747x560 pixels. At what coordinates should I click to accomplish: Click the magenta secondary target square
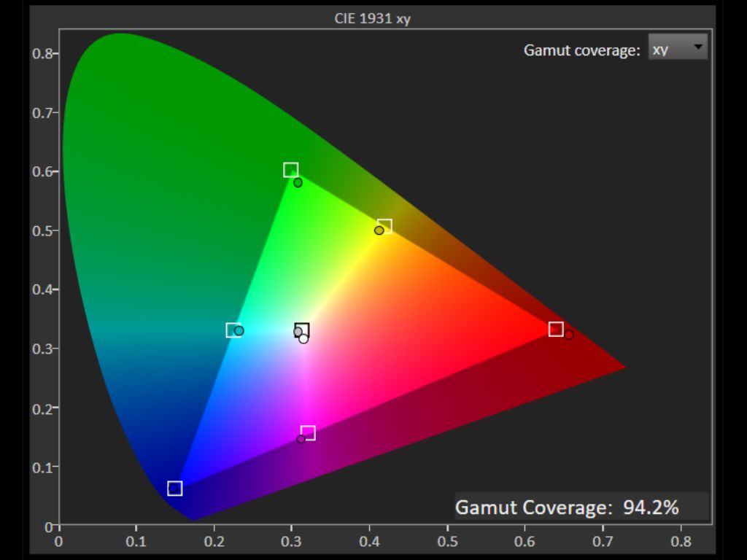pos(308,433)
